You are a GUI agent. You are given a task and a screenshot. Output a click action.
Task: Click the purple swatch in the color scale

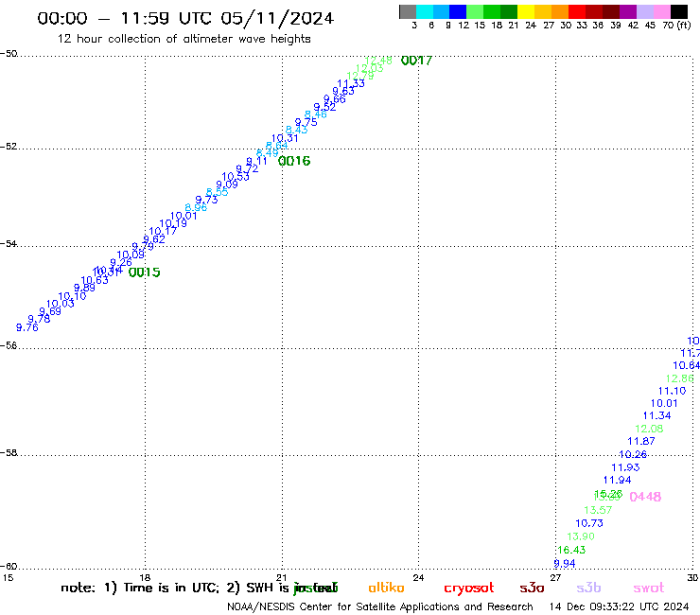click(x=628, y=11)
